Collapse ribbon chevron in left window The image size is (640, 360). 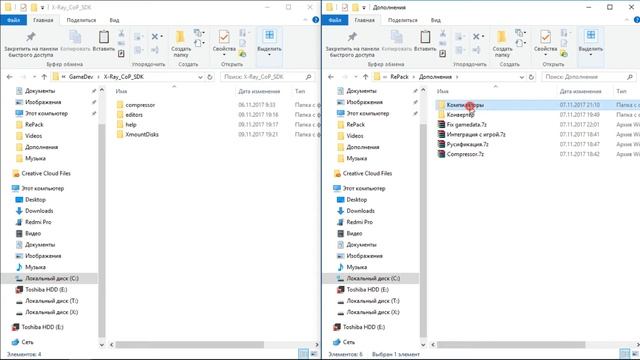click(x=305, y=20)
